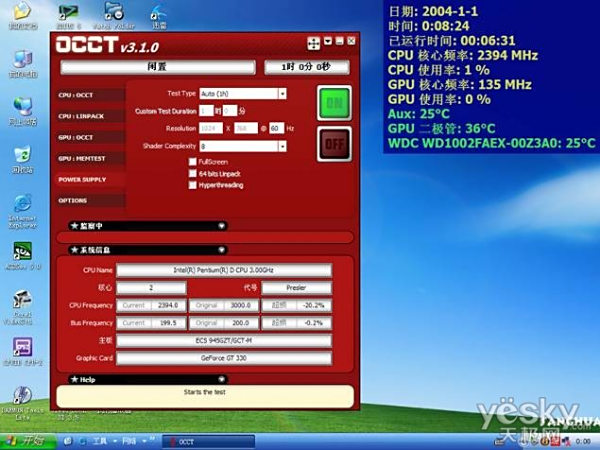The height and width of the screenshot is (450, 600).
Task: Launch the CPUID CPU-Z desktop icon
Action: [x=23, y=351]
